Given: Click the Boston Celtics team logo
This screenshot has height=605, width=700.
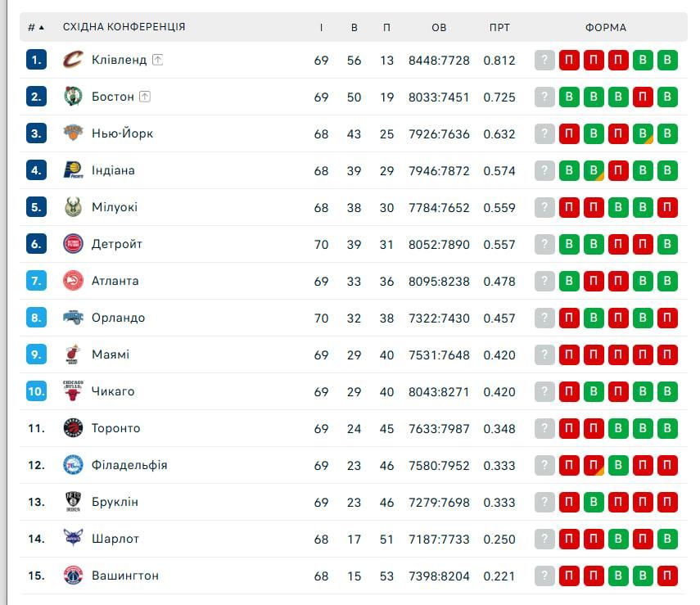Looking at the screenshot, I should [74, 97].
